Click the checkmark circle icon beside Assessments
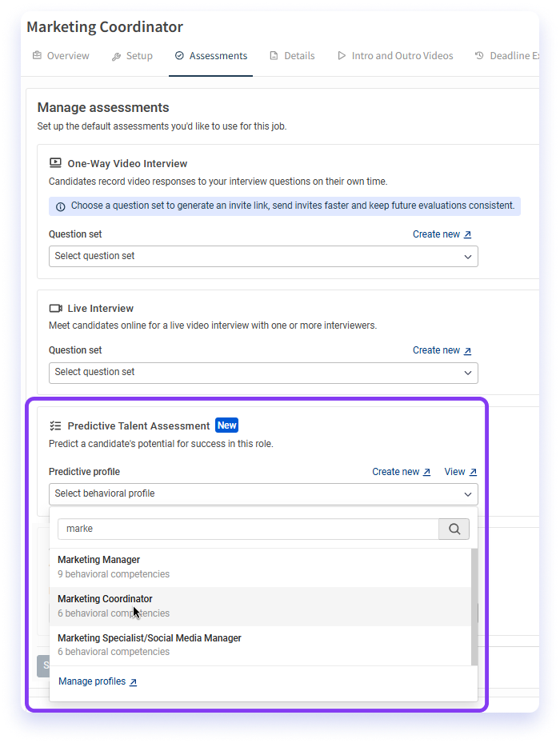 click(179, 55)
